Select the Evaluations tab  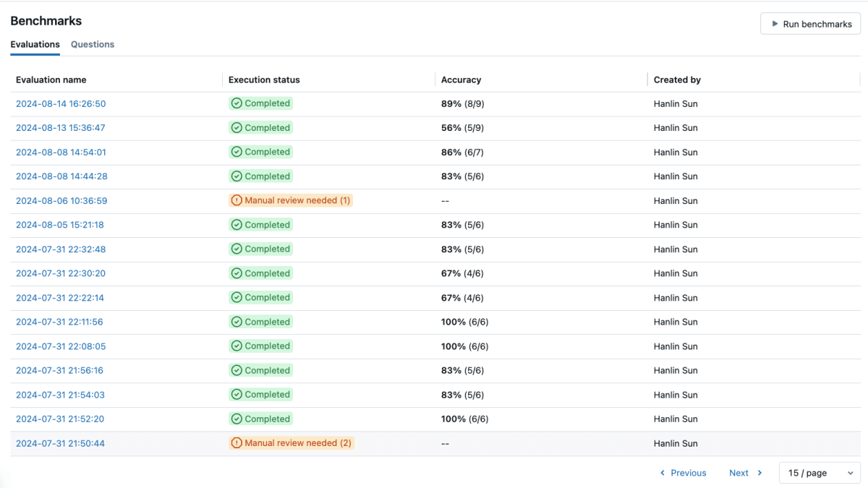tap(35, 44)
